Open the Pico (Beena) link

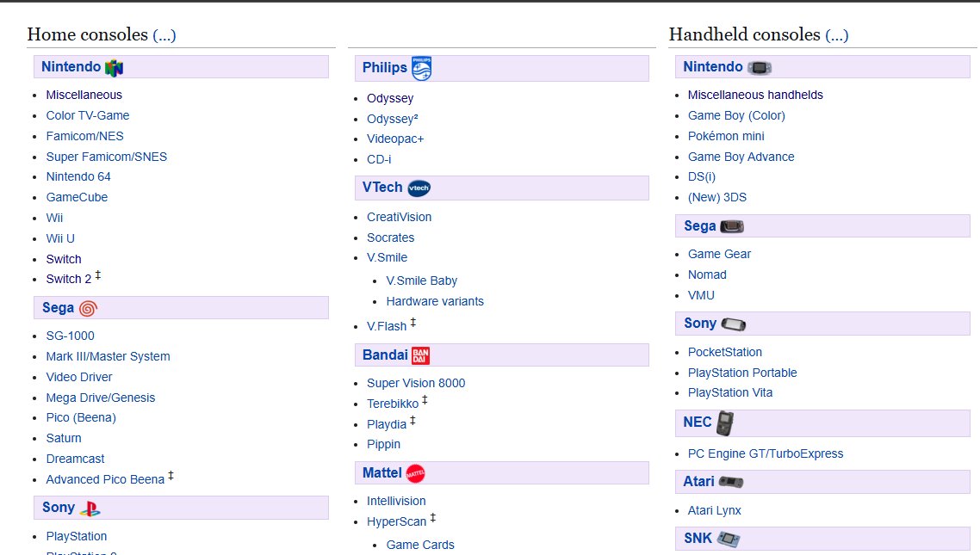click(81, 417)
